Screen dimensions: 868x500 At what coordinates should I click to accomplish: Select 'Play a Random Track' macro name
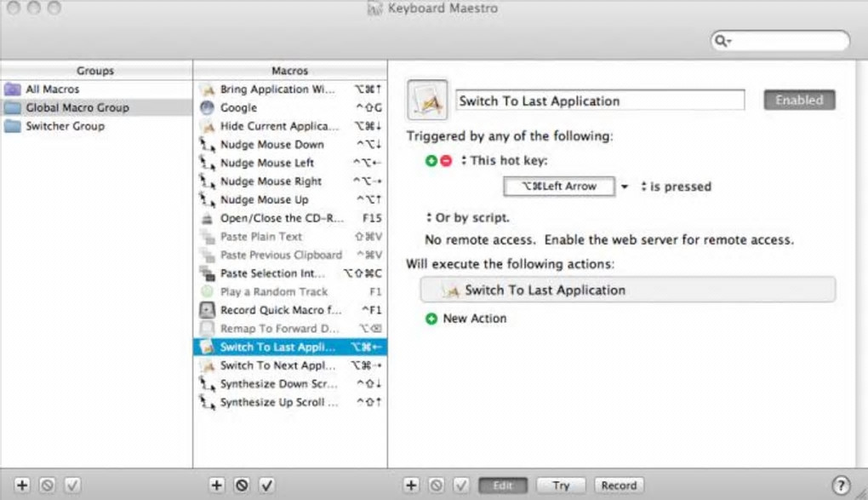[274, 291]
